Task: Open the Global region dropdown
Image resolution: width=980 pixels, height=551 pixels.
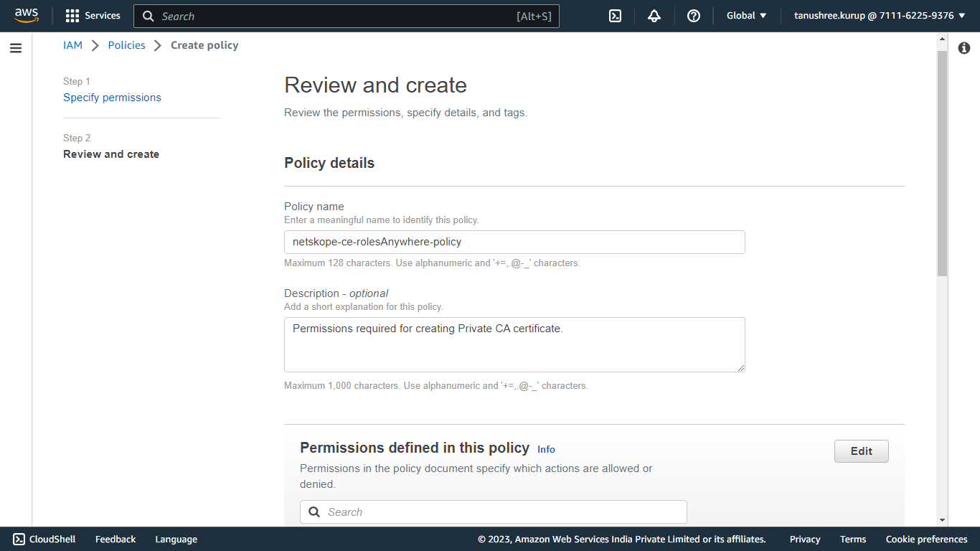Action: (x=746, y=16)
